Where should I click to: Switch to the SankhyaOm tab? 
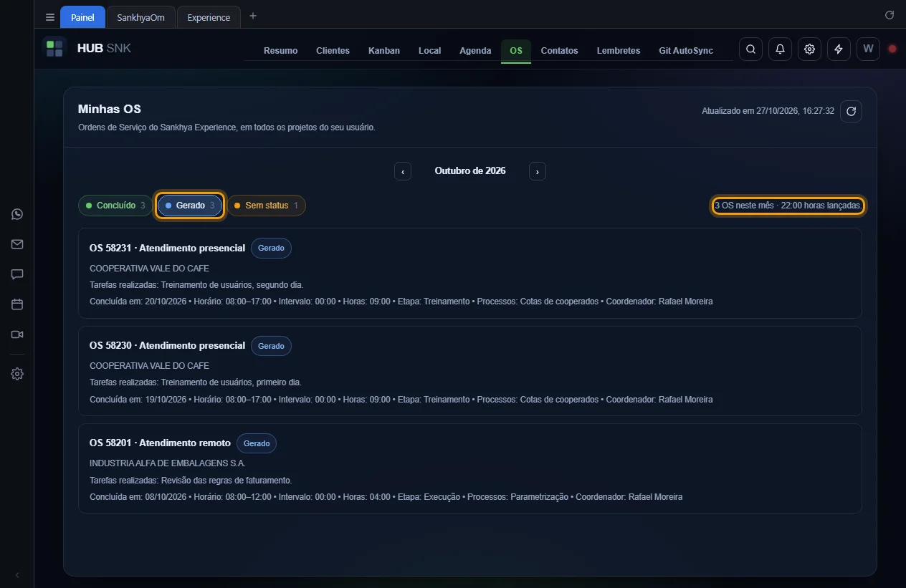(x=141, y=17)
